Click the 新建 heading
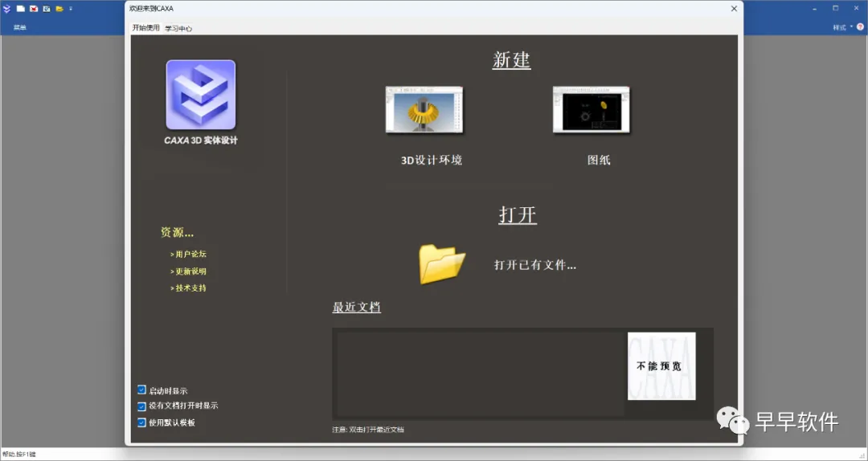868x461 pixels. tap(511, 59)
